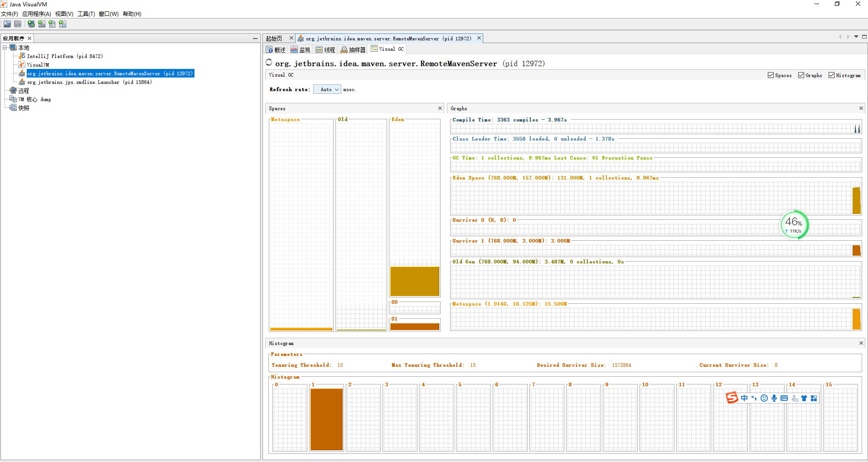Open Sogou skin shirt icon
This screenshot has width=868, height=462.
pyautogui.click(x=804, y=398)
